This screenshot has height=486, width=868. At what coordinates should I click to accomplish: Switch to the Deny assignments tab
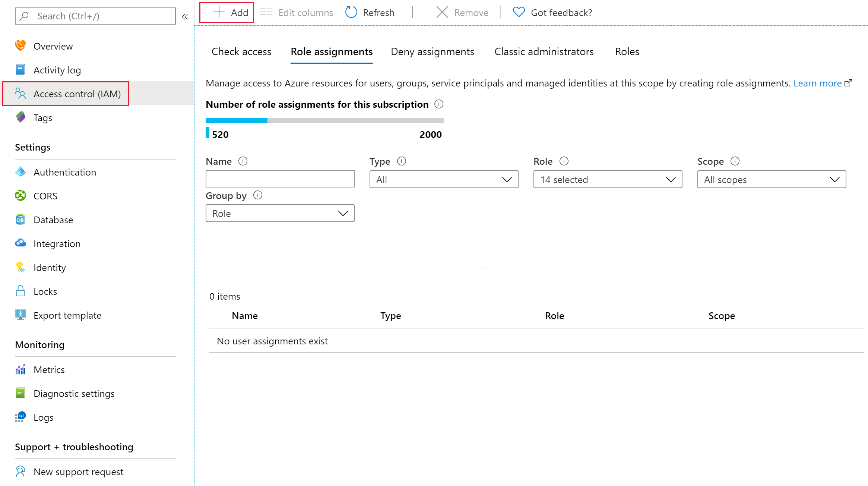pyautogui.click(x=432, y=51)
